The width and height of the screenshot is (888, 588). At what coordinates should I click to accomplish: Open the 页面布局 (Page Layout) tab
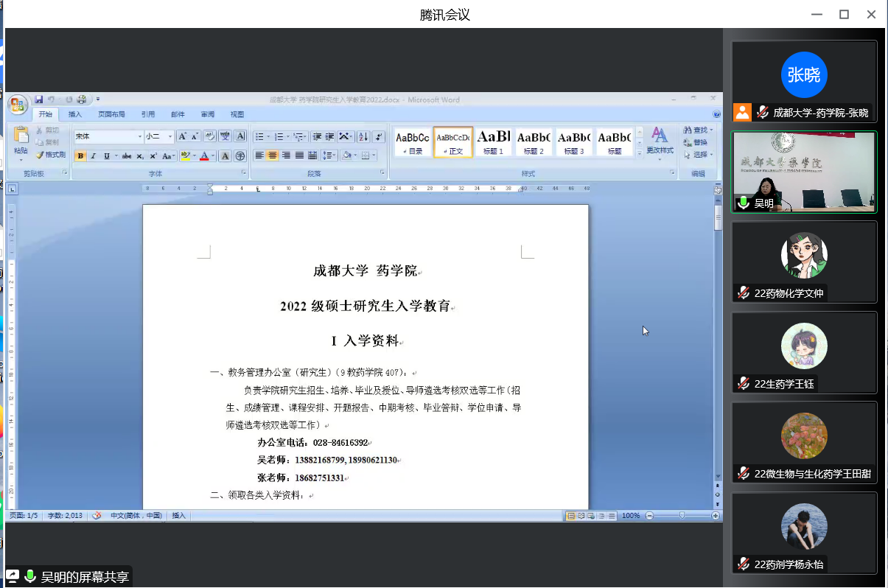point(111,114)
